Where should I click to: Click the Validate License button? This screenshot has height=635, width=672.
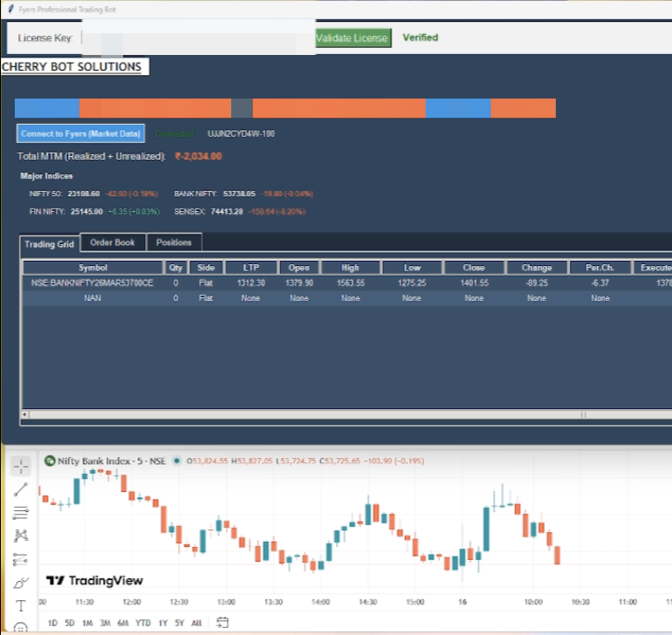click(x=353, y=38)
